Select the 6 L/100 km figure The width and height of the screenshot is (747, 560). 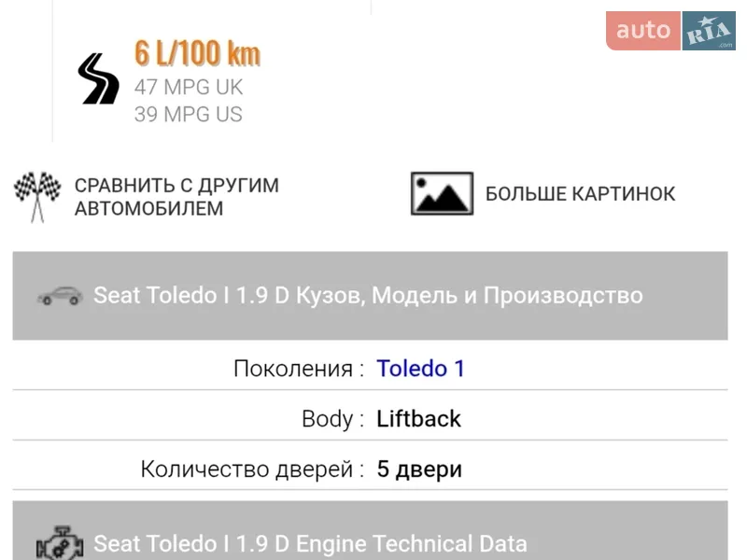point(198,53)
